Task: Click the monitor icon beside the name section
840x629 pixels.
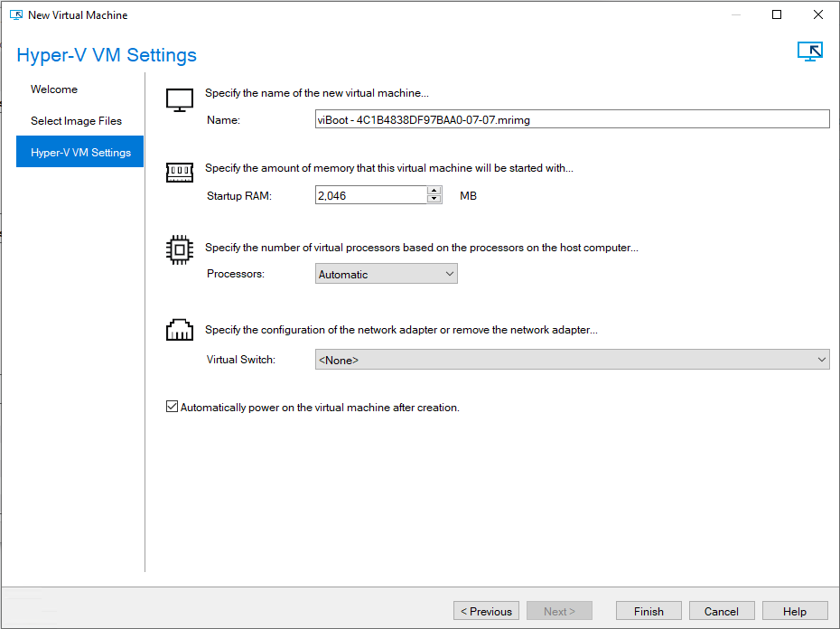Action: (x=180, y=100)
